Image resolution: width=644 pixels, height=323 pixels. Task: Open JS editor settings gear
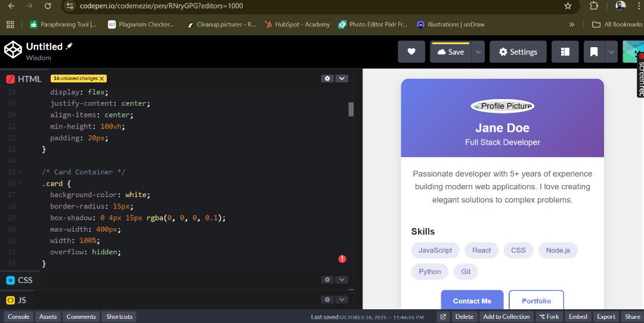point(327,300)
